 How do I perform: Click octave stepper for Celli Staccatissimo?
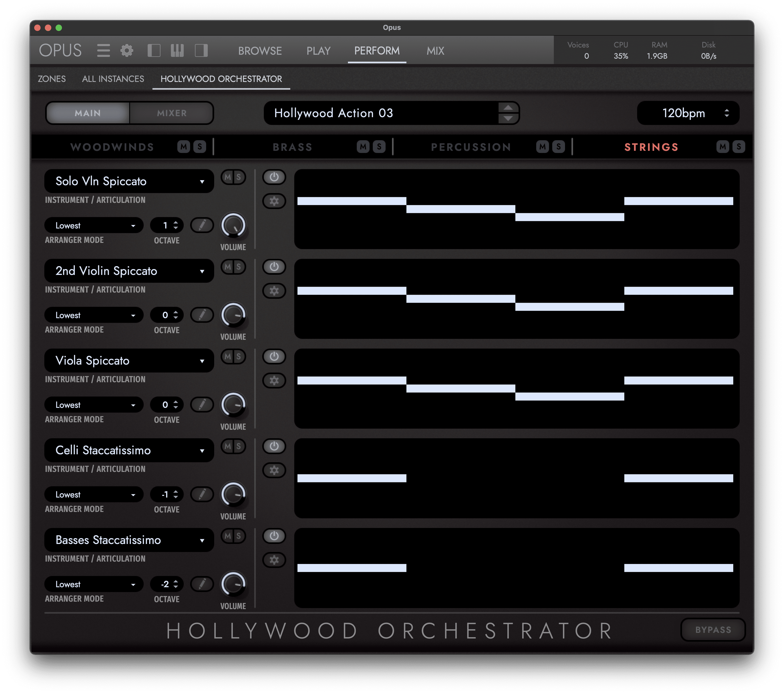pos(176,494)
